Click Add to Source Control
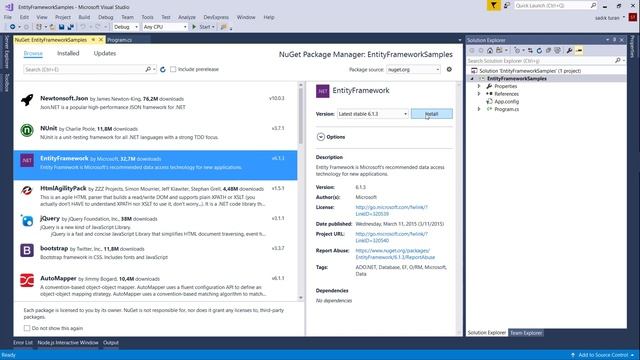 point(602,355)
